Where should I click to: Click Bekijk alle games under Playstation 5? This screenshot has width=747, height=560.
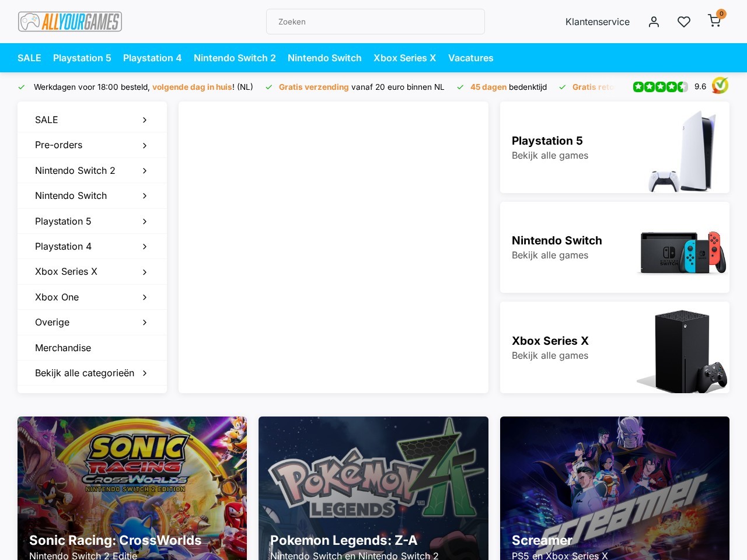click(x=550, y=155)
